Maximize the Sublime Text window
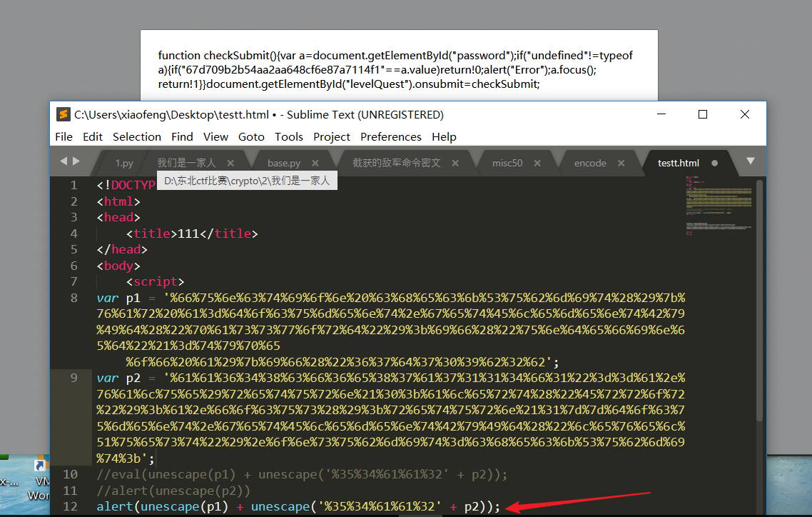Screen dimensions: 812x517 pos(703,114)
